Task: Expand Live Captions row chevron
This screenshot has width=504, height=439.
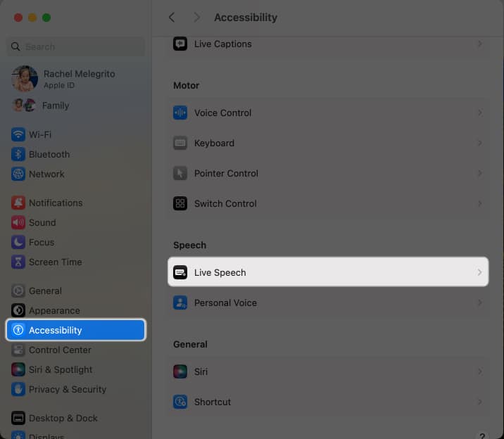Action: (x=480, y=44)
